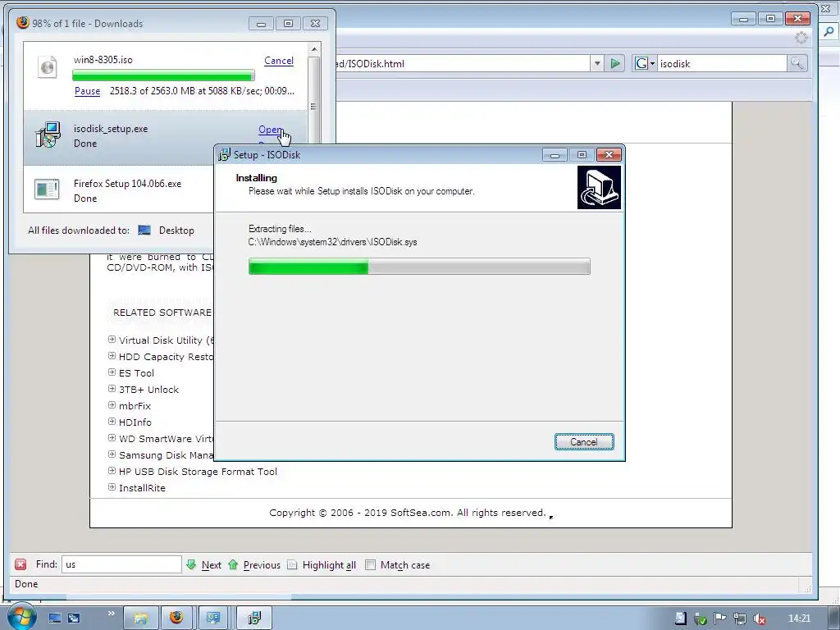Click the Find text field containing us
Screen dimensions: 840x630
121,564
